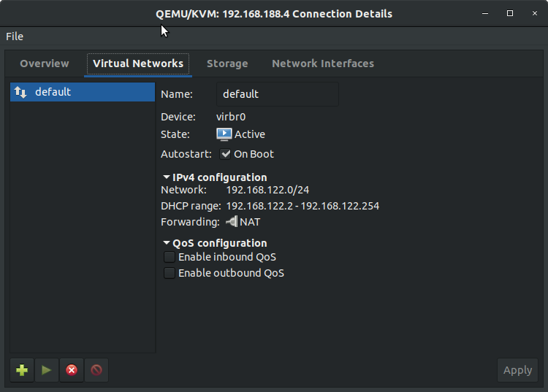Screen dimensions: 548x392
Task: Open the File menu
Action: [15, 36]
